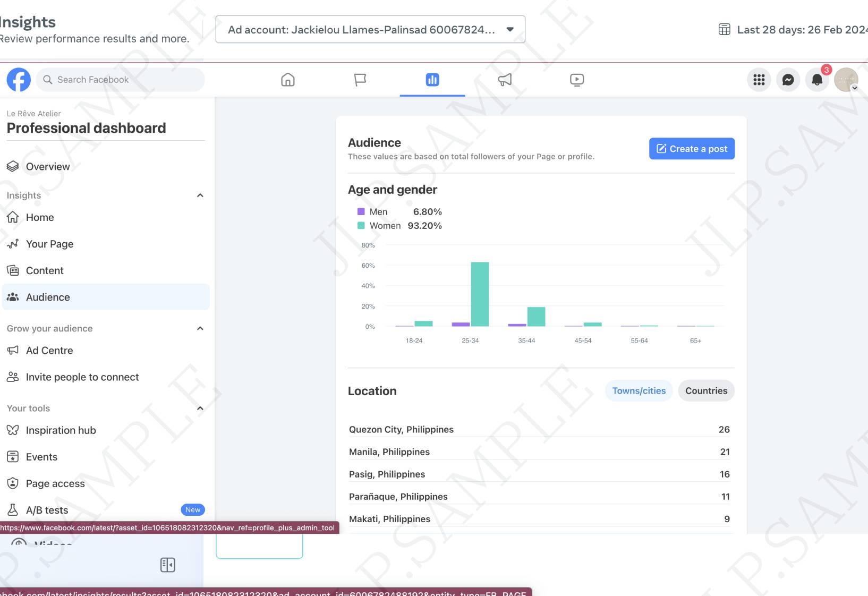
Task: Open notifications bell icon
Action: 817,80
